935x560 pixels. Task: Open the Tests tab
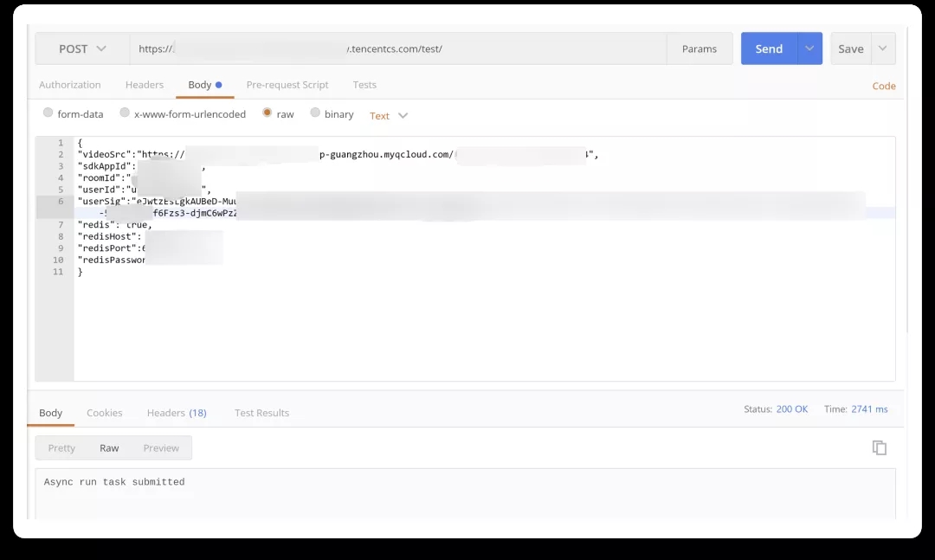(x=364, y=85)
